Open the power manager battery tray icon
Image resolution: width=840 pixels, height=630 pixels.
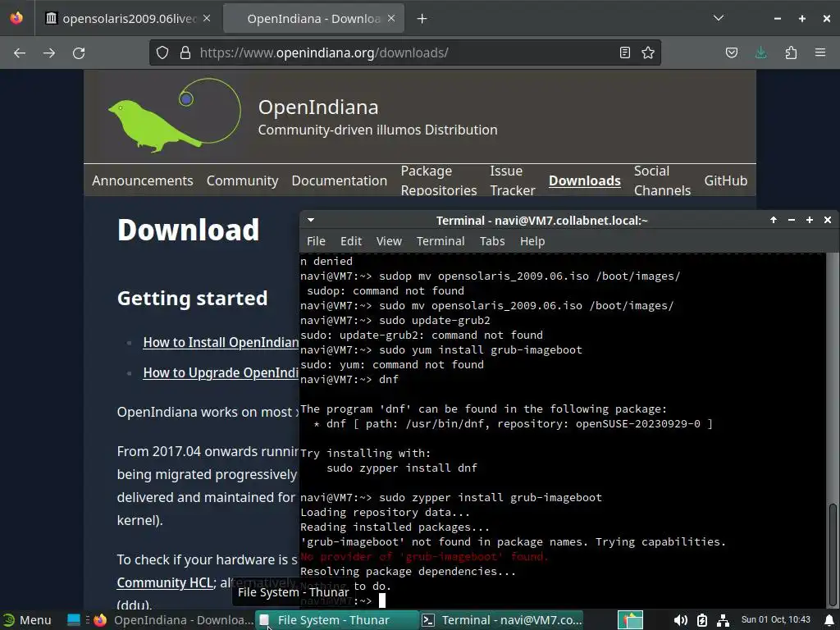702,620
